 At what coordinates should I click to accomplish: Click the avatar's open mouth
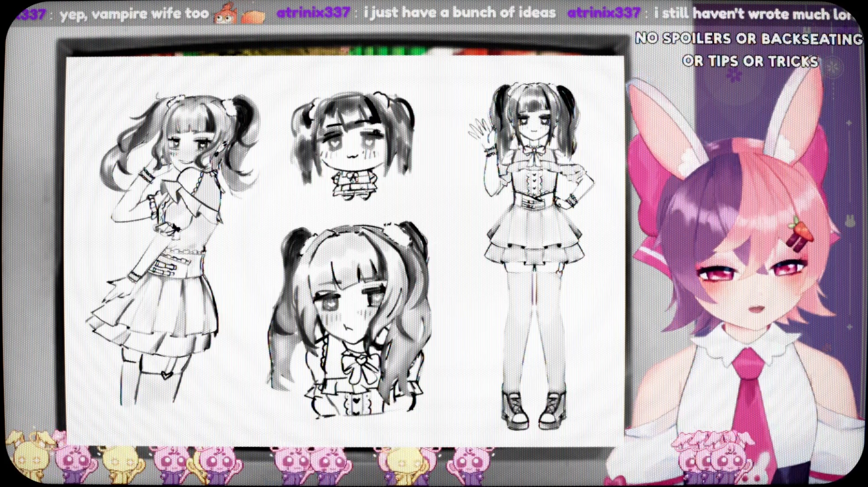pos(756,309)
